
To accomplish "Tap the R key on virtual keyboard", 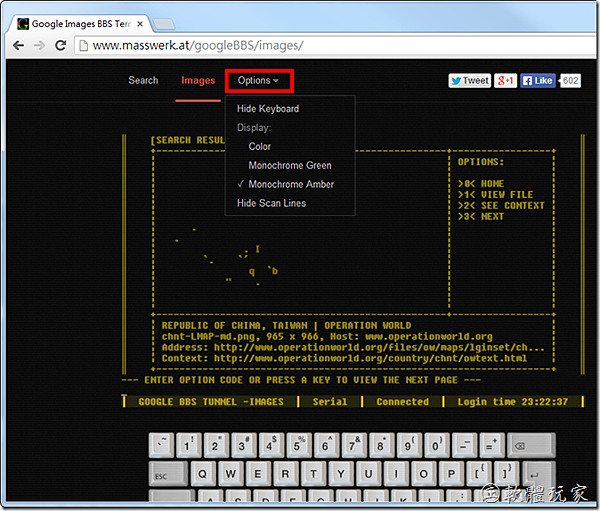I will coord(285,473).
